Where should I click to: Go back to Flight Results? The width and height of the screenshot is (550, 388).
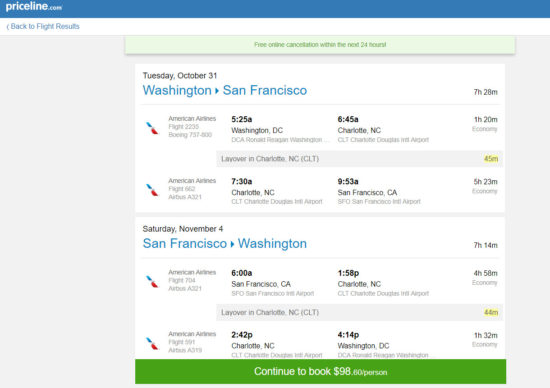pyautogui.click(x=43, y=26)
